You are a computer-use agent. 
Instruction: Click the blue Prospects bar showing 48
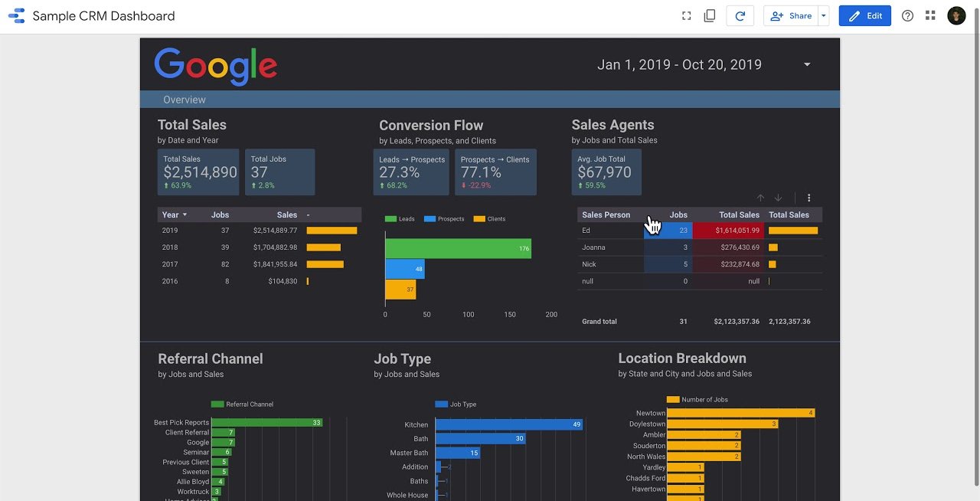[x=405, y=269]
